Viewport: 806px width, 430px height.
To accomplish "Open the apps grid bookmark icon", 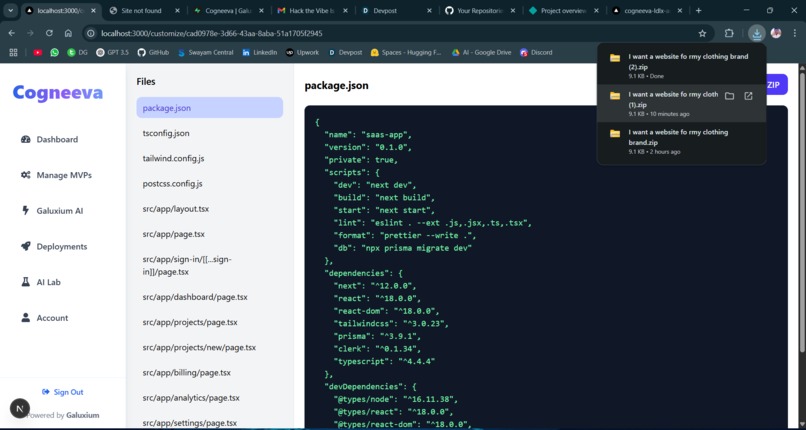I will pyautogui.click(x=13, y=52).
